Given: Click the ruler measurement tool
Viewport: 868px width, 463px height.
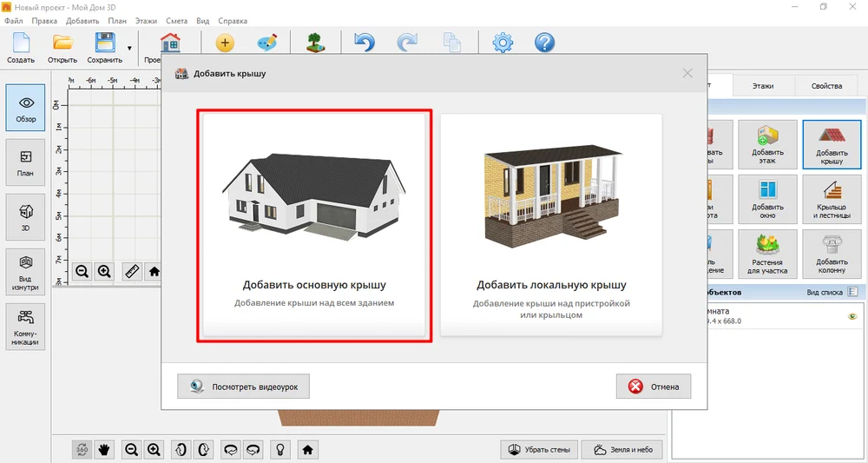Looking at the screenshot, I should coord(132,271).
